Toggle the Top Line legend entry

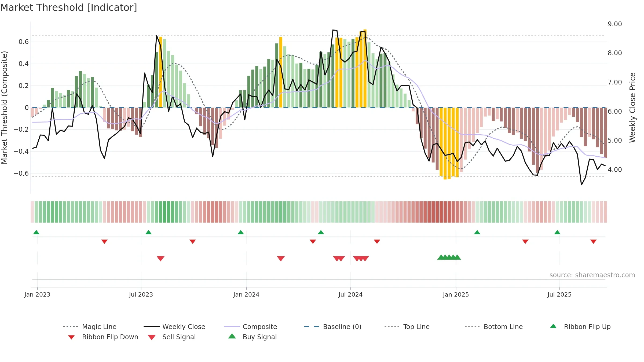[x=407, y=327]
